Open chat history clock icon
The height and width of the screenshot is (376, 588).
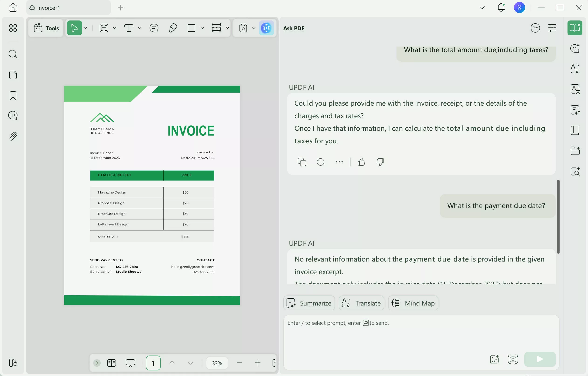(x=535, y=28)
